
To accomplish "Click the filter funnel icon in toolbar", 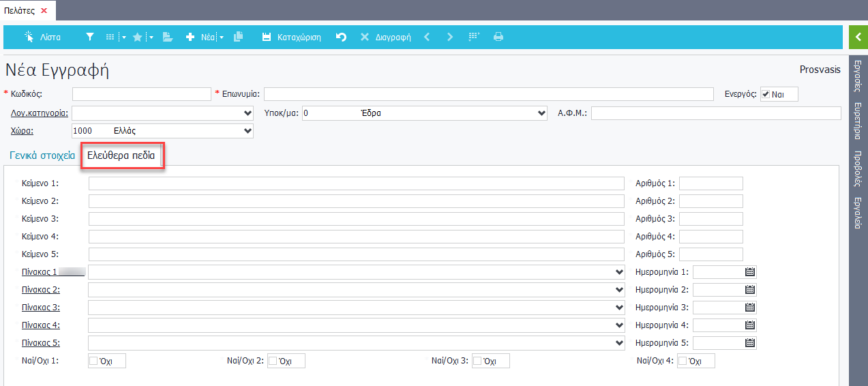I will tap(89, 38).
